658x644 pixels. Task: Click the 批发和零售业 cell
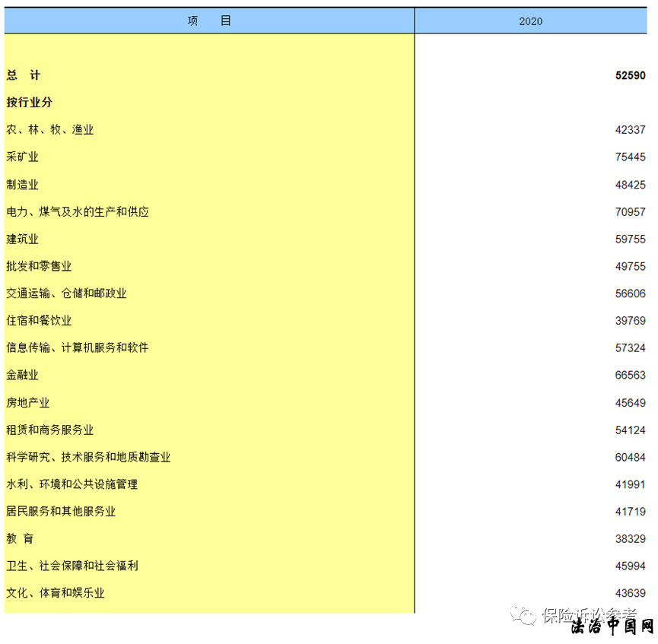pyautogui.click(x=39, y=266)
